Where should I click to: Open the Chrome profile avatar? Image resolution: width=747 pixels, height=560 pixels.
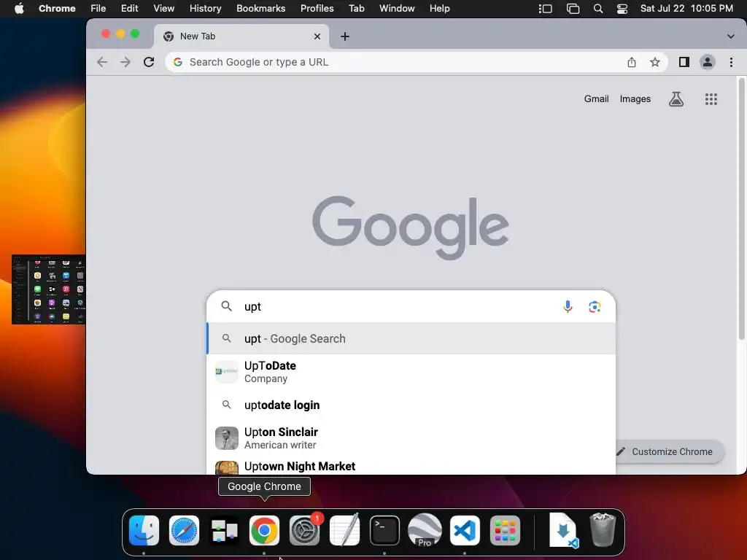[708, 62]
